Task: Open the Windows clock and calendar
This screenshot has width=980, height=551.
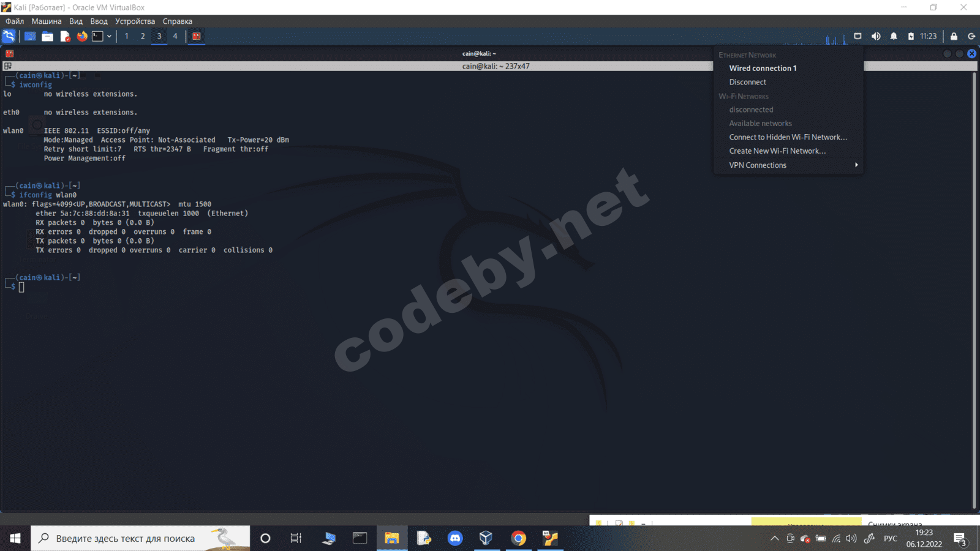Action: pyautogui.click(x=924, y=538)
